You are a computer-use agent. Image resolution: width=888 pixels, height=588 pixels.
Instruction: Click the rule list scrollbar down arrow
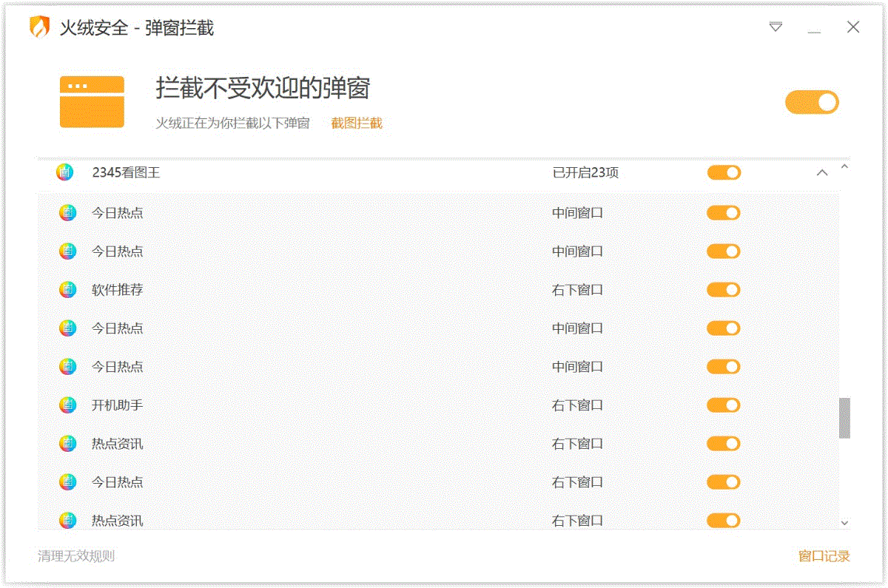click(x=844, y=523)
